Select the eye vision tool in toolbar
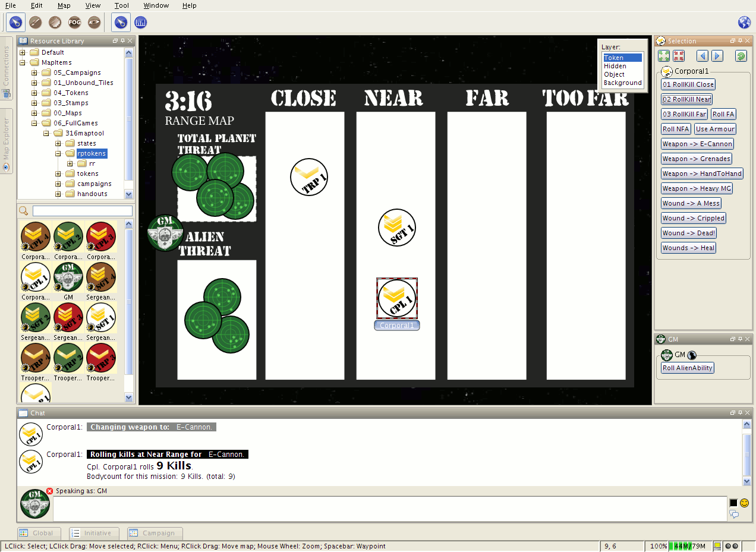Image resolution: width=756 pixels, height=552 pixels. pos(94,23)
